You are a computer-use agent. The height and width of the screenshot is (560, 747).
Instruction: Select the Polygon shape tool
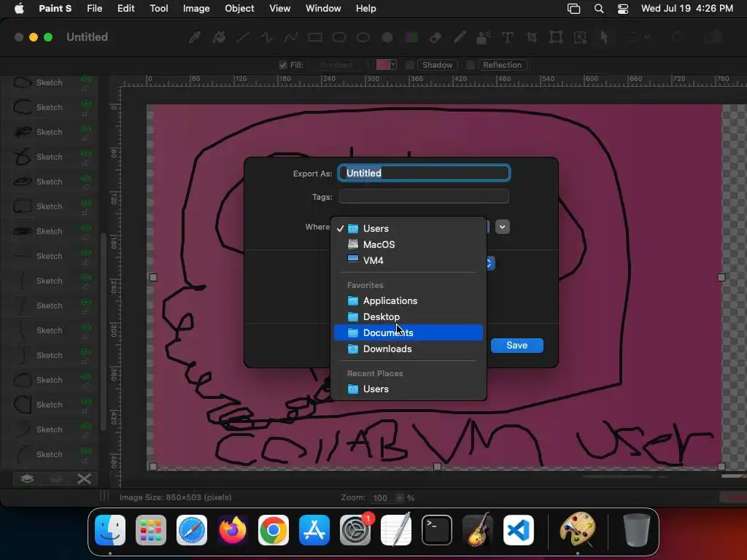pos(387,37)
